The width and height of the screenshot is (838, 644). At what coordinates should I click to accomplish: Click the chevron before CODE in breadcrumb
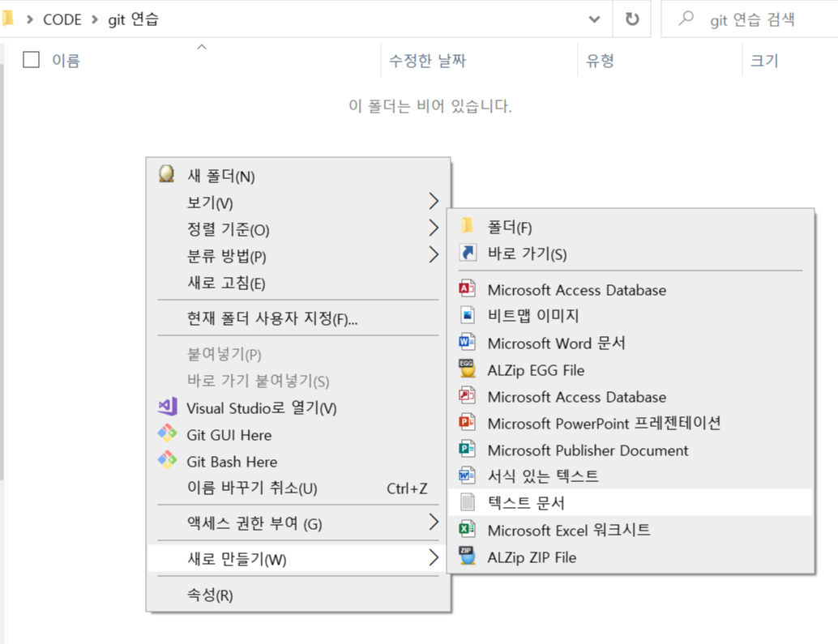(30, 19)
